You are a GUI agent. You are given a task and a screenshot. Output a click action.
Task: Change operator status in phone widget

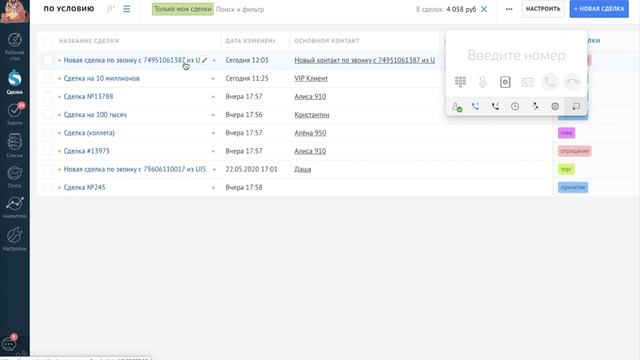pos(457,107)
